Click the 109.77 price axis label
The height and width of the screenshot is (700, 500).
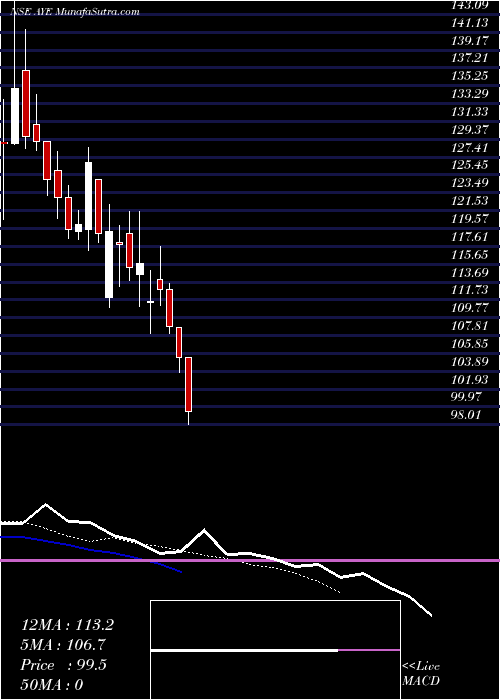(472, 308)
